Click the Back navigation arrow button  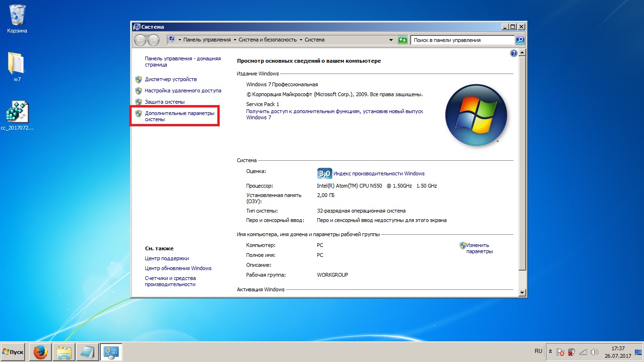point(140,40)
